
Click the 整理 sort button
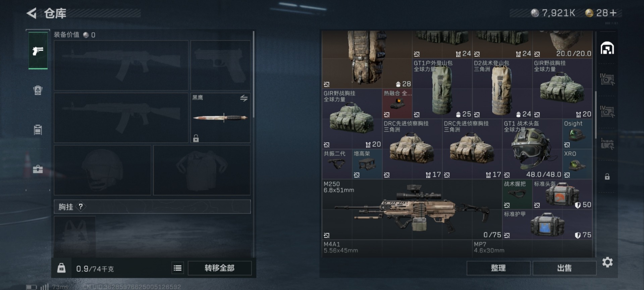[x=498, y=268]
